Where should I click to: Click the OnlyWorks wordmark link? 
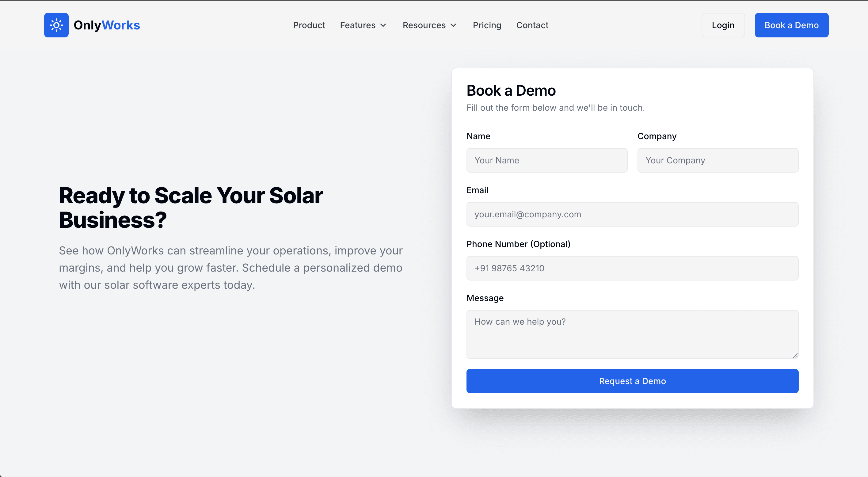coord(107,25)
